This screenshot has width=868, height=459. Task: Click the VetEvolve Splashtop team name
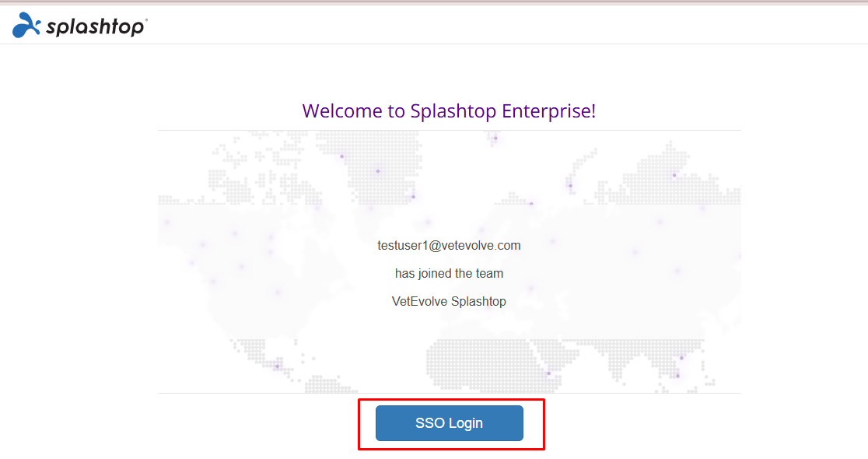[449, 301]
